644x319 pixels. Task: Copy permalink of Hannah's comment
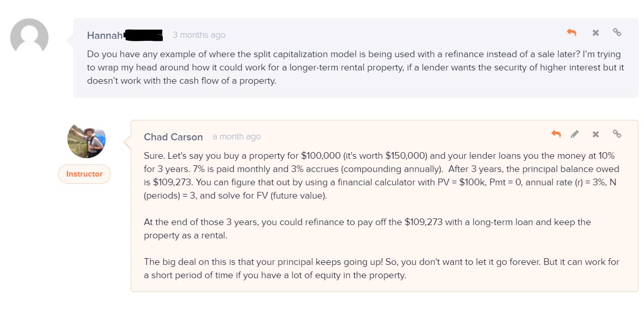(x=617, y=33)
